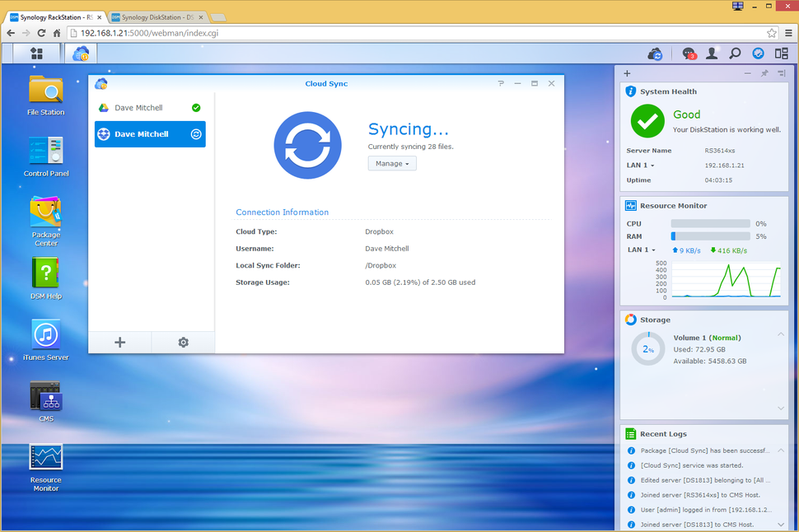This screenshot has height=532, width=799.
Task: Open the DSM search tool
Action: 735,53
